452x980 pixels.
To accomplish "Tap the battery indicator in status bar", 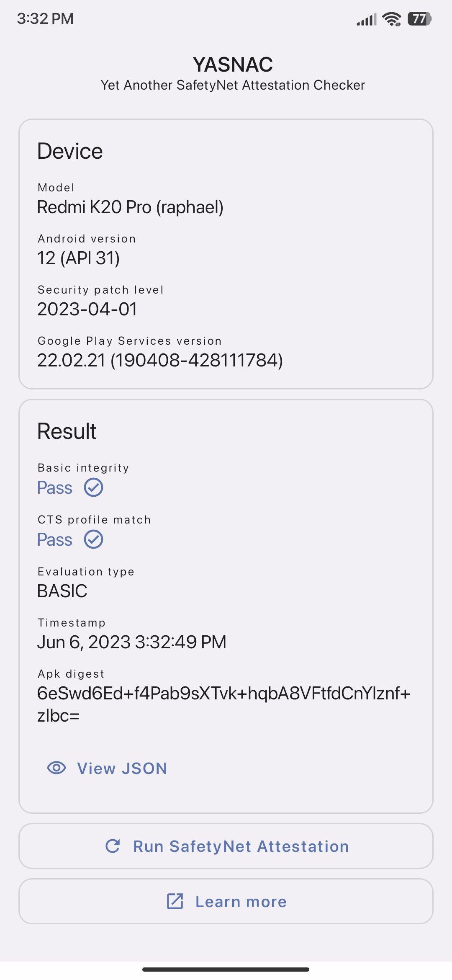I will point(419,19).
